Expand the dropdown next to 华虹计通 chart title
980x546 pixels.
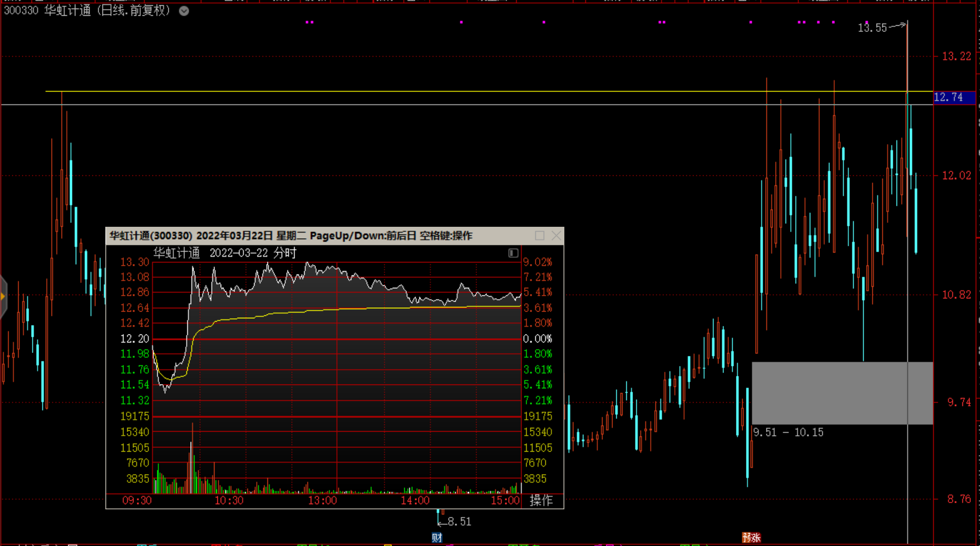click(x=184, y=11)
